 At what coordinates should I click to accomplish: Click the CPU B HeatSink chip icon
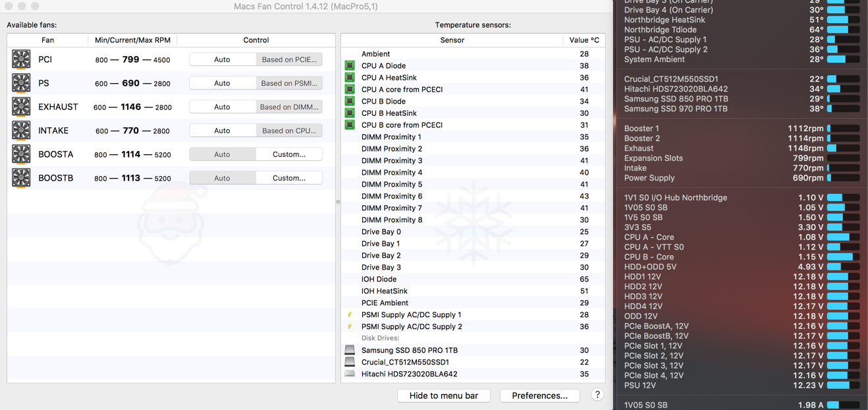[x=350, y=113]
